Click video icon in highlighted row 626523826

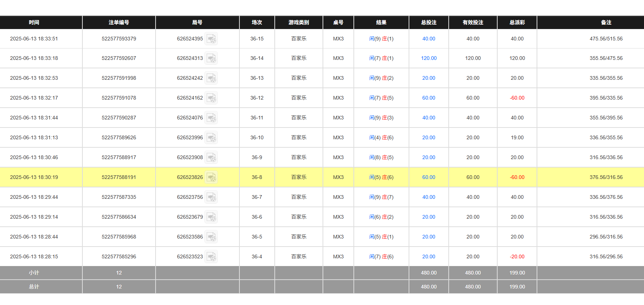point(211,177)
